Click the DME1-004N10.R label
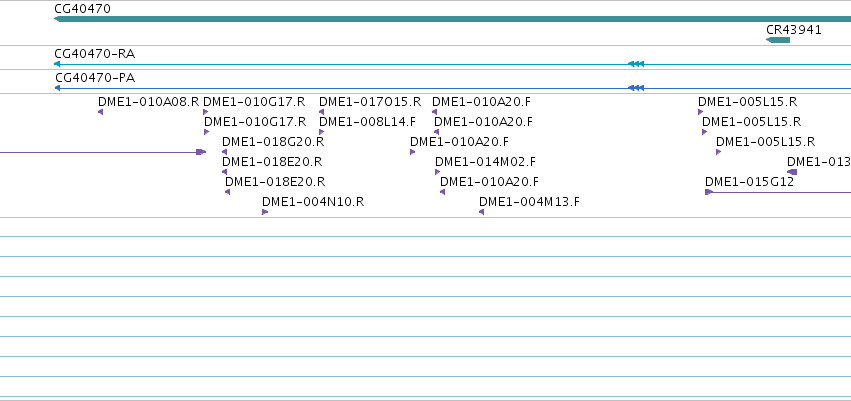This screenshot has width=851, height=401. (313, 202)
